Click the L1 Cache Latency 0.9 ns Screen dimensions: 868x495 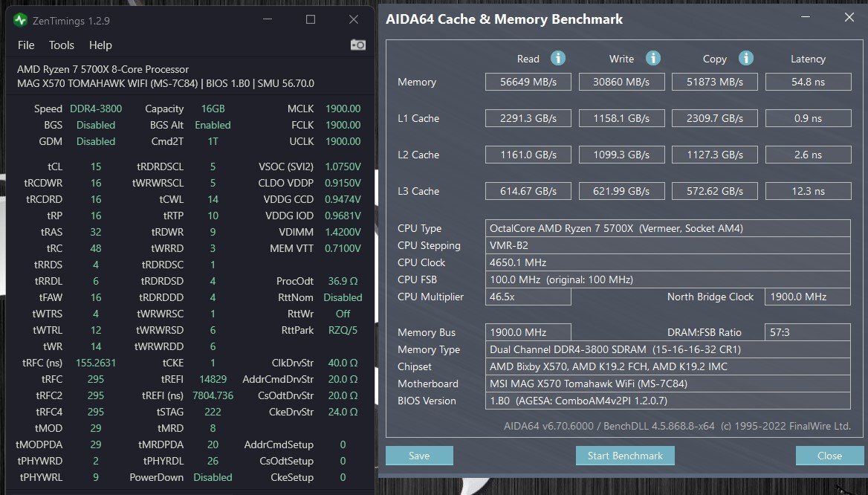tap(808, 118)
